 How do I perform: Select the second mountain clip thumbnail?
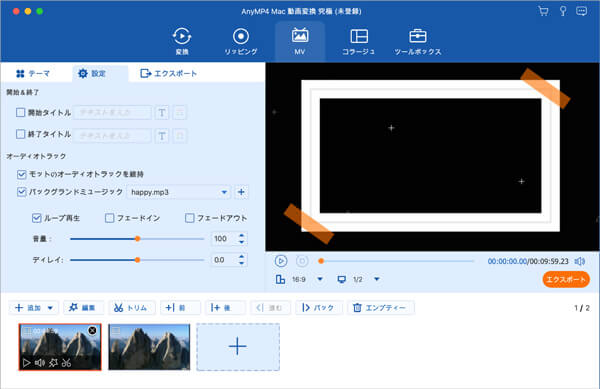tap(149, 347)
